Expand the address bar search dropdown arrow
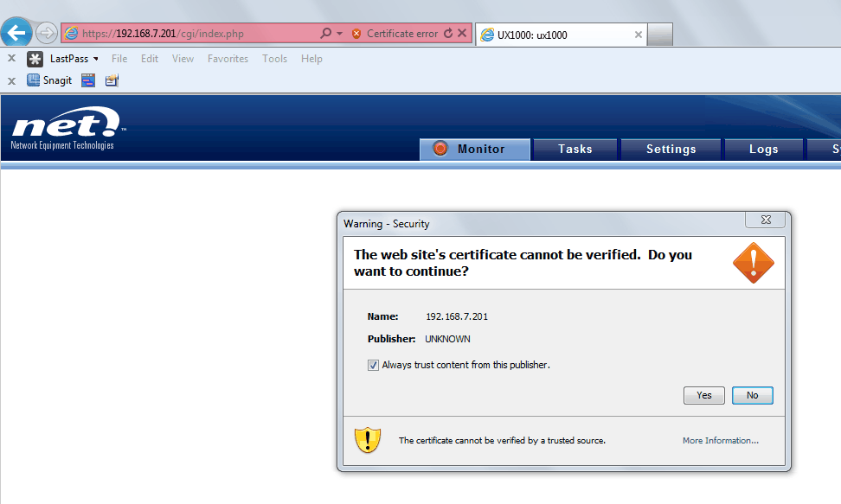The height and width of the screenshot is (504, 841). tap(339, 34)
